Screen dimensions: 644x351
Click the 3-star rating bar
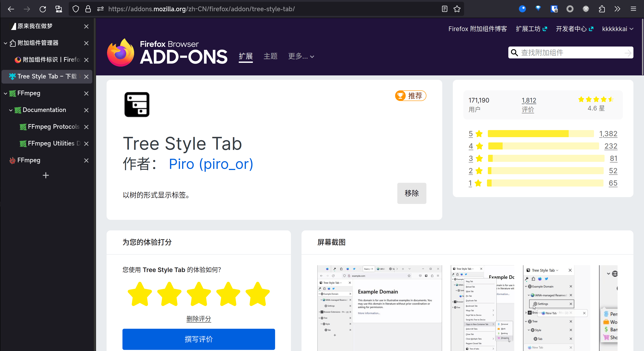pos(546,158)
